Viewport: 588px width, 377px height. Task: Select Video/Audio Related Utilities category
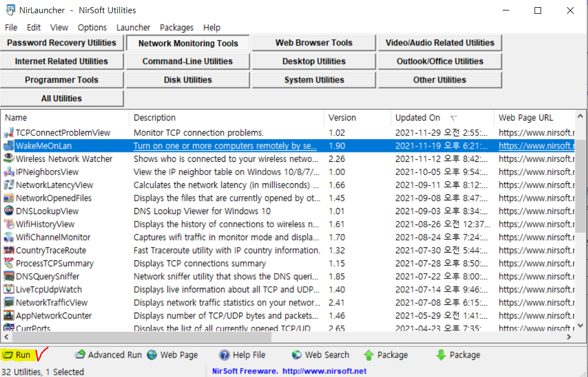coord(440,43)
